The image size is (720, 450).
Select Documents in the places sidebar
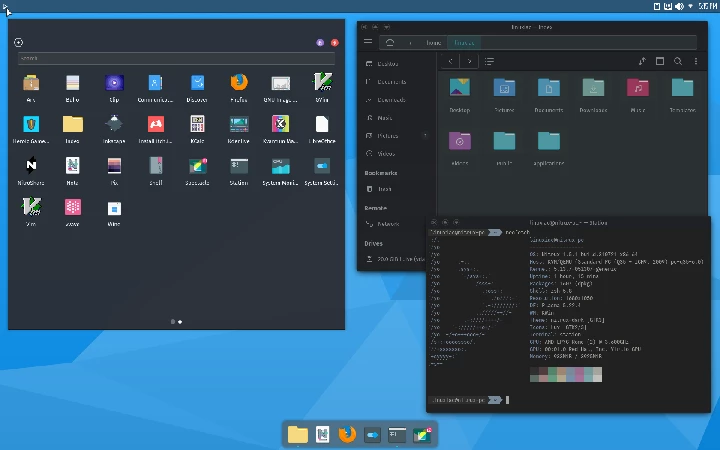[x=391, y=81]
